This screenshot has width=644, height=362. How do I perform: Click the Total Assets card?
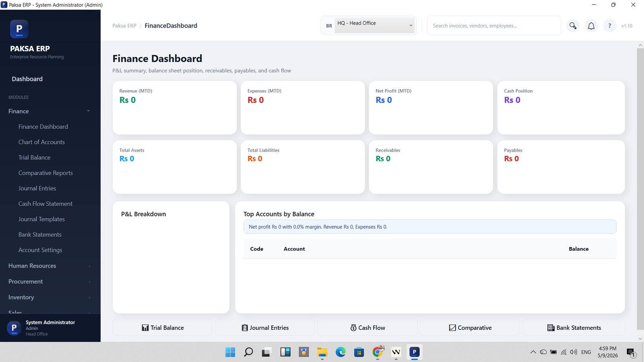tap(175, 167)
